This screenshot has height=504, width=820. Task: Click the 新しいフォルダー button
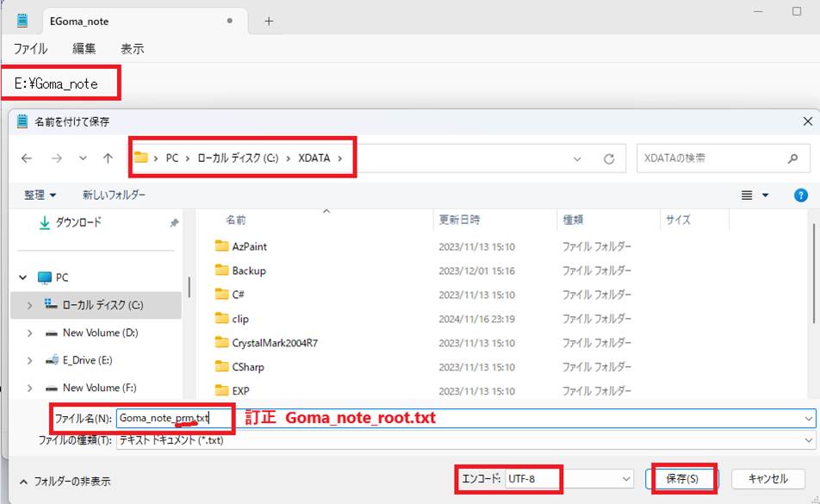[x=114, y=196]
